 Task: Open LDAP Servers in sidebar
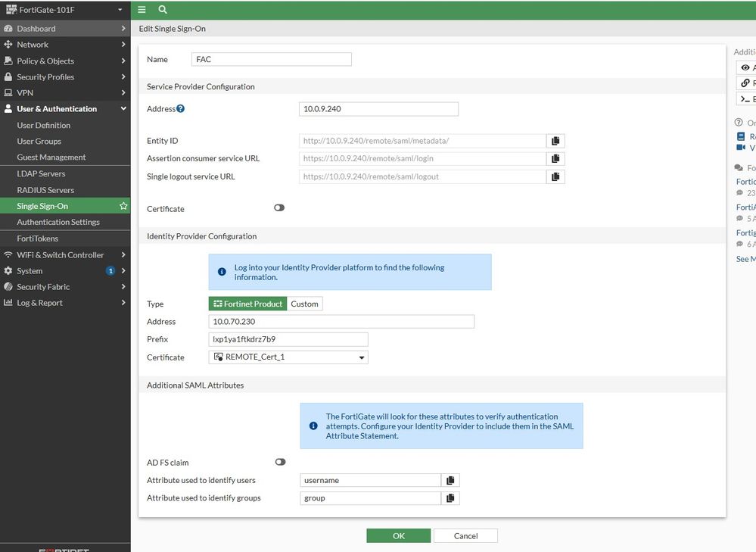[41, 174]
